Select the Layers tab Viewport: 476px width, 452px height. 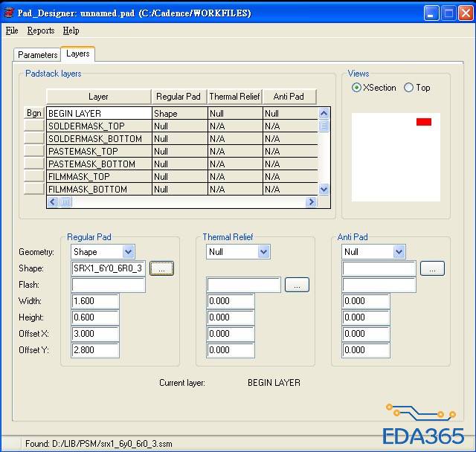pyautogui.click(x=78, y=54)
